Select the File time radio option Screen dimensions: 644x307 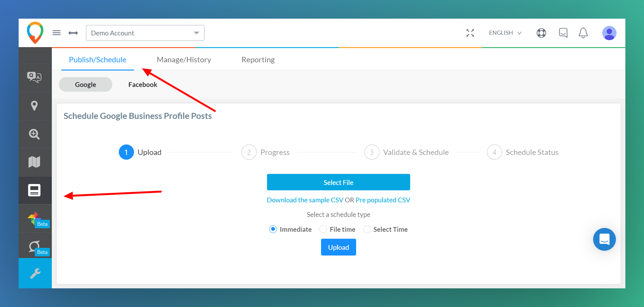323,229
